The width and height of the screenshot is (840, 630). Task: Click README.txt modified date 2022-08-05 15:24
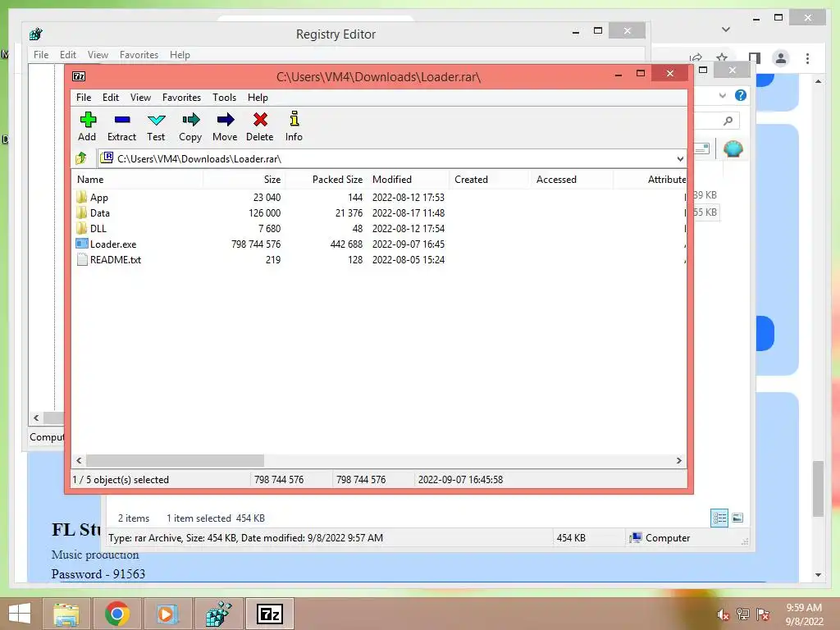click(409, 260)
